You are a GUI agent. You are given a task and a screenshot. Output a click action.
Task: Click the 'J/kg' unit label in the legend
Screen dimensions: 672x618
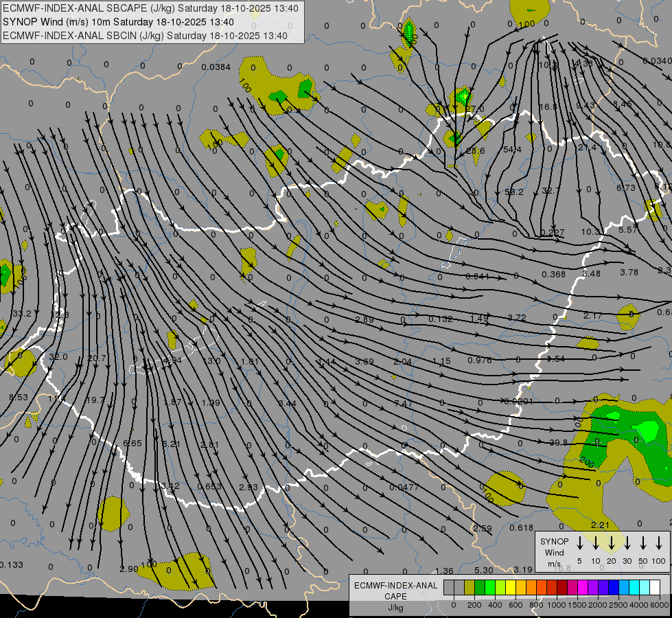tap(395, 608)
